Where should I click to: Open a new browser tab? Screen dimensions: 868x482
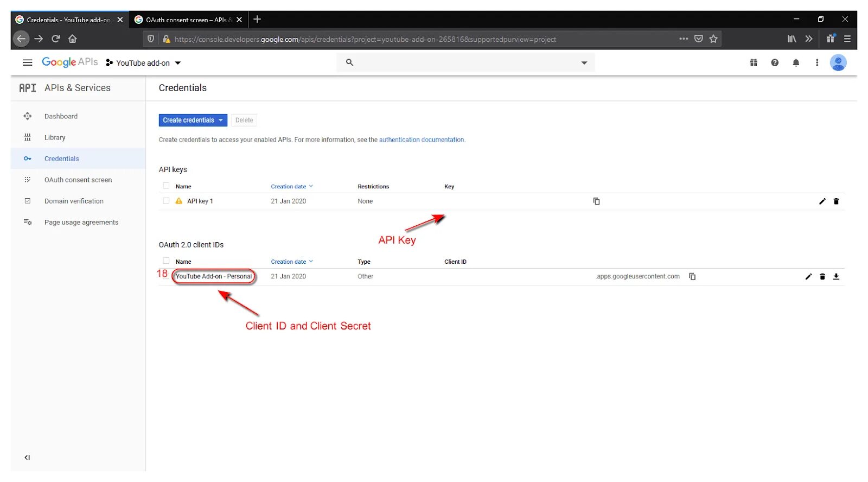click(x=257, y=20)
